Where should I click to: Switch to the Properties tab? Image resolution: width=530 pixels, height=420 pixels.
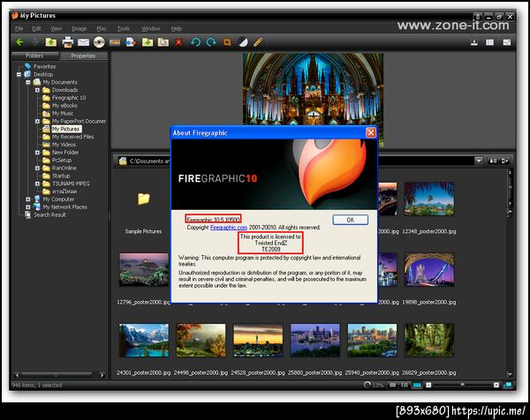pyautogui.click(x=83, y=56)
